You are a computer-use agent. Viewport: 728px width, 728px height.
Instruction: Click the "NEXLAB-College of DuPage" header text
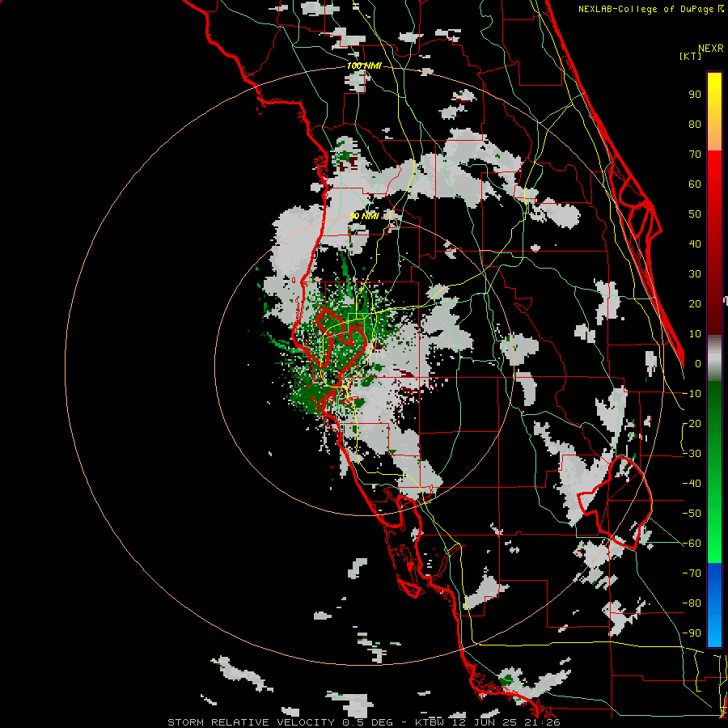coord(645,9)
